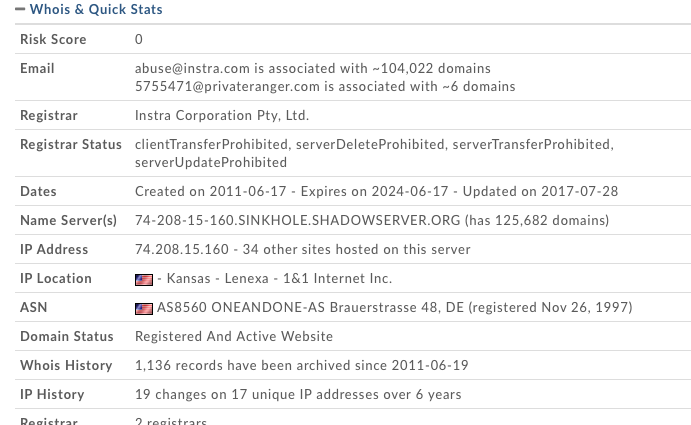Click the US flag beside AS8560
Image resolution: width=691 pixels, height=425 pixels.
coord(144,309)
